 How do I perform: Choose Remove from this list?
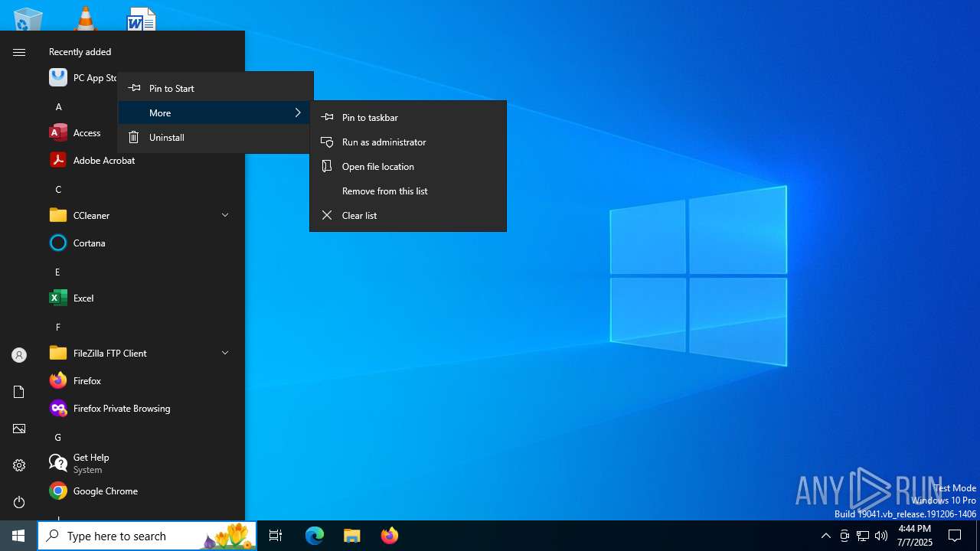point(408,191)
